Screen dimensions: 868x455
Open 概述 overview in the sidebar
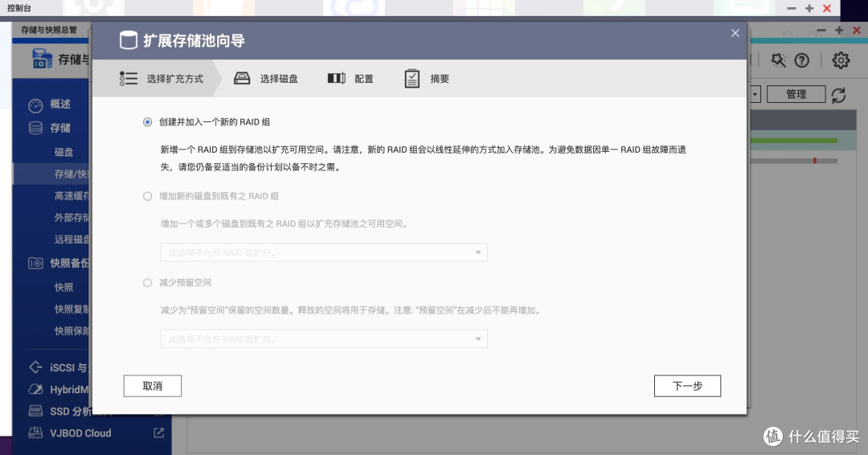(59, 104)
